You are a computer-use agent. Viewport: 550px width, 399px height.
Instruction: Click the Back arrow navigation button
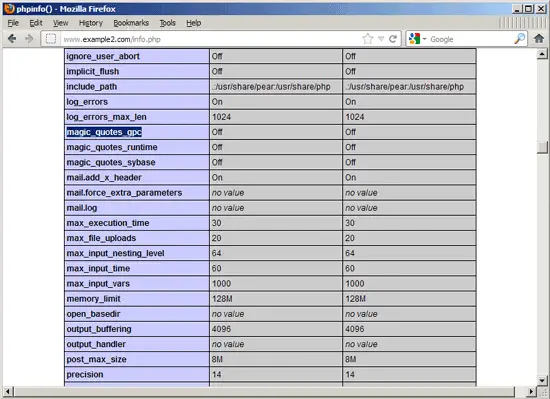(x=12, y=39)
